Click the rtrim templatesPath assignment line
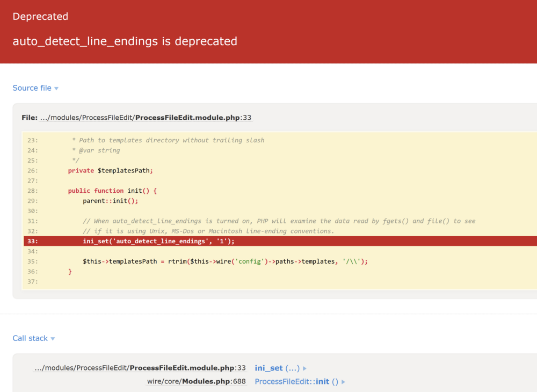537x392 pixels. pyautogui.click(x=224, y=262)
